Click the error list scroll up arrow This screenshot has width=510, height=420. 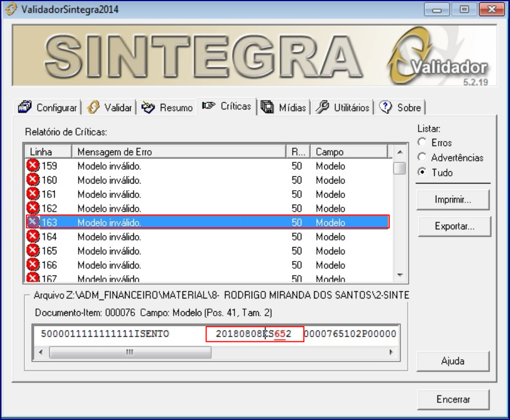point(400,152)
